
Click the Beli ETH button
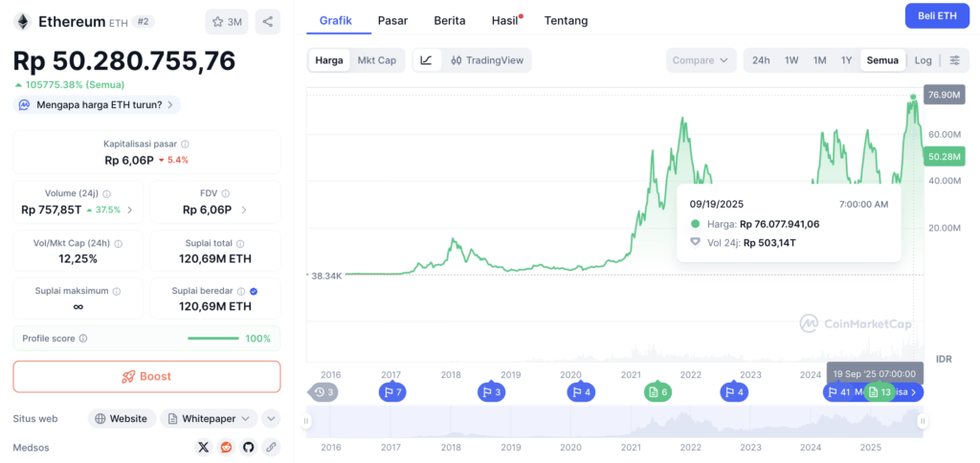click(x=937, y=16)
